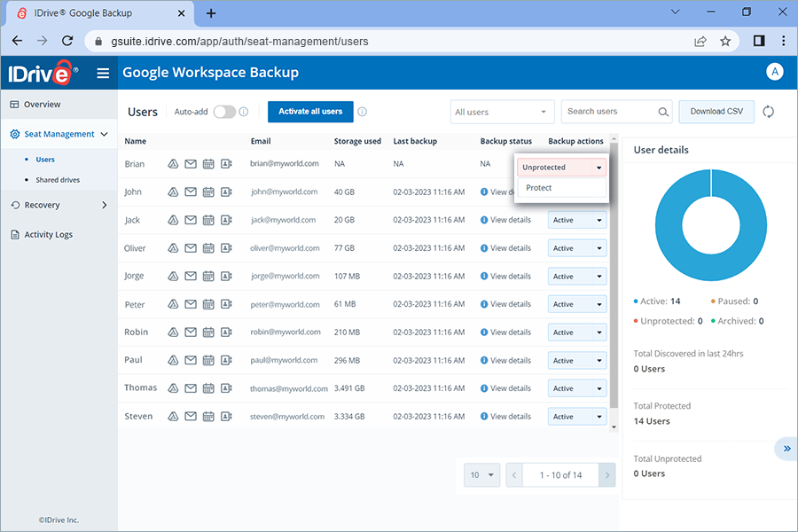Open the All users filter dropdown

502,112
